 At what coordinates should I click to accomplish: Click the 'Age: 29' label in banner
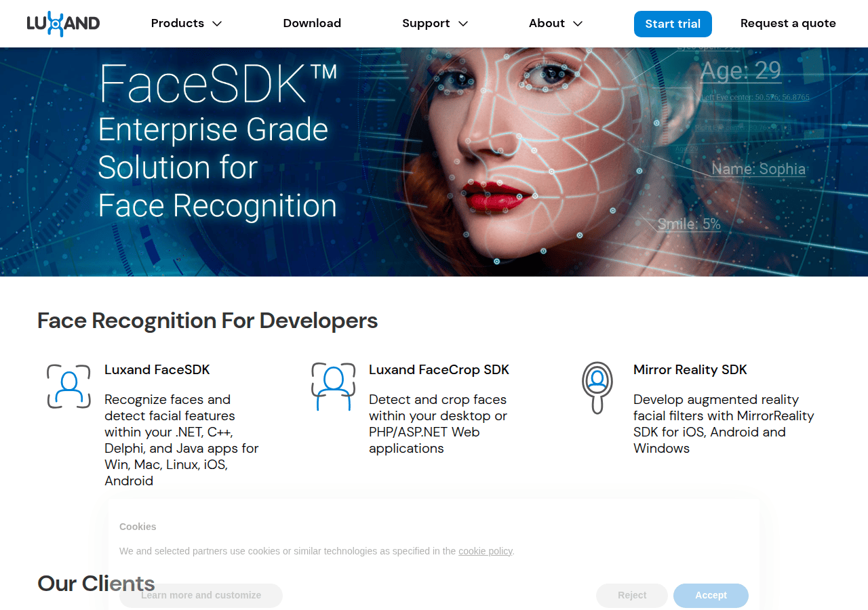(x=741, y=70)
